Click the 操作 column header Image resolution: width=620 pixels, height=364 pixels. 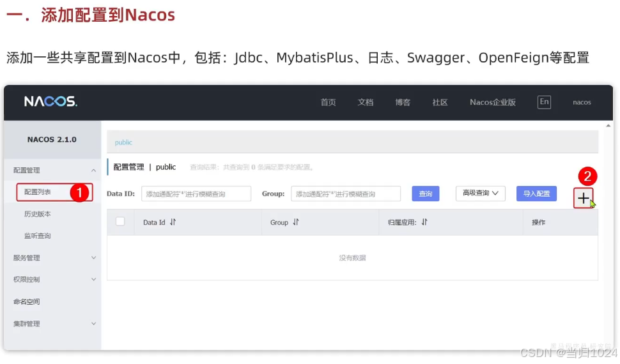(539, 222)
